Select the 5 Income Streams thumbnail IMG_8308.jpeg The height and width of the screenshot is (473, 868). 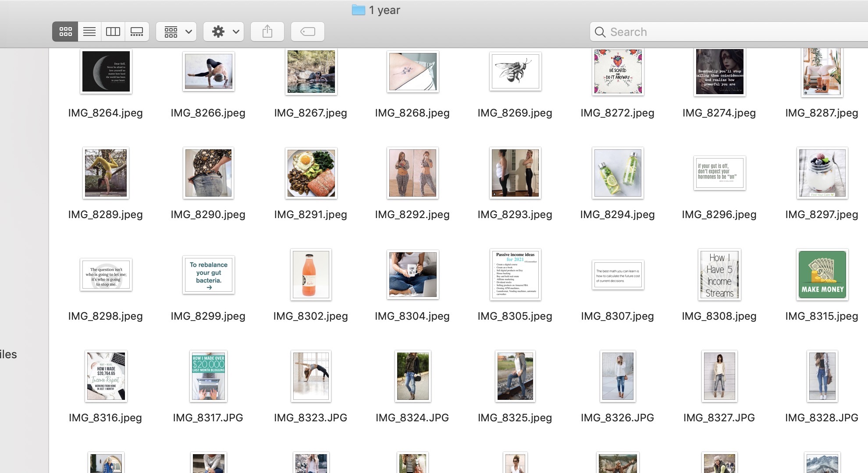[x=720, y=275]
